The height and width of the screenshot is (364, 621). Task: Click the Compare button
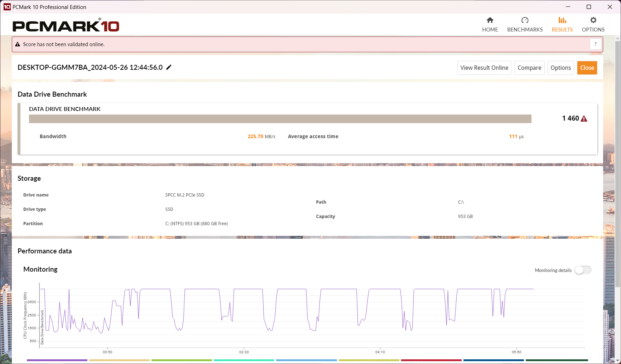pos(529,68)
